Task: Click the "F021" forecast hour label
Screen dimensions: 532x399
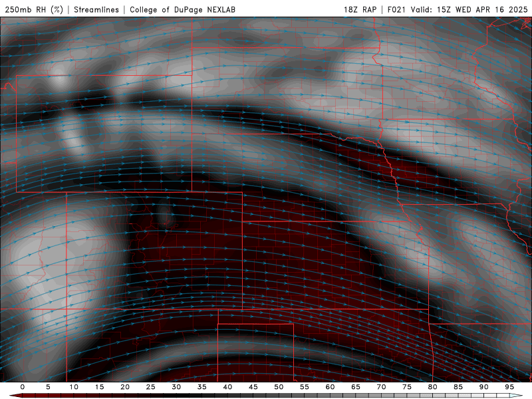Action: tap(396, 9)
